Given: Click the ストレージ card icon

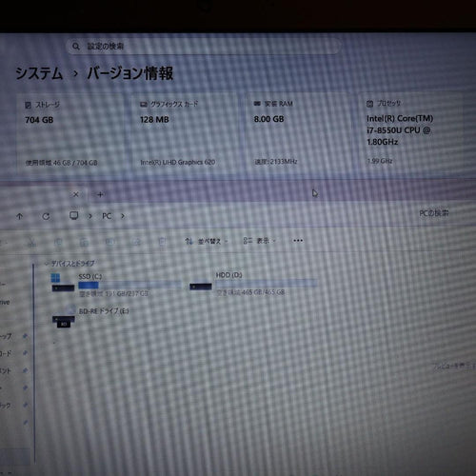Looking at the screenshot, I should 28,105.
